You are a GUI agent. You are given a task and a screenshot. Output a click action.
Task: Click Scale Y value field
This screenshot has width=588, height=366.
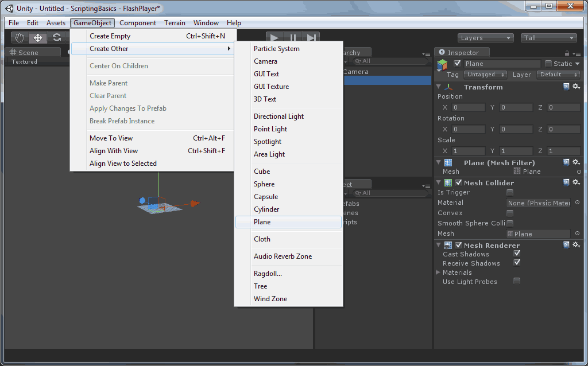516,151
